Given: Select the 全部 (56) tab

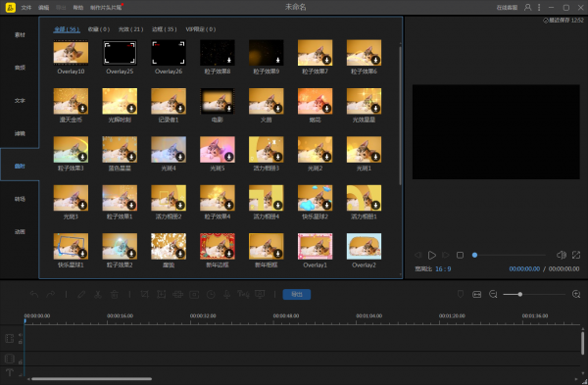Looking at the screenshot, I should (67, 29).
